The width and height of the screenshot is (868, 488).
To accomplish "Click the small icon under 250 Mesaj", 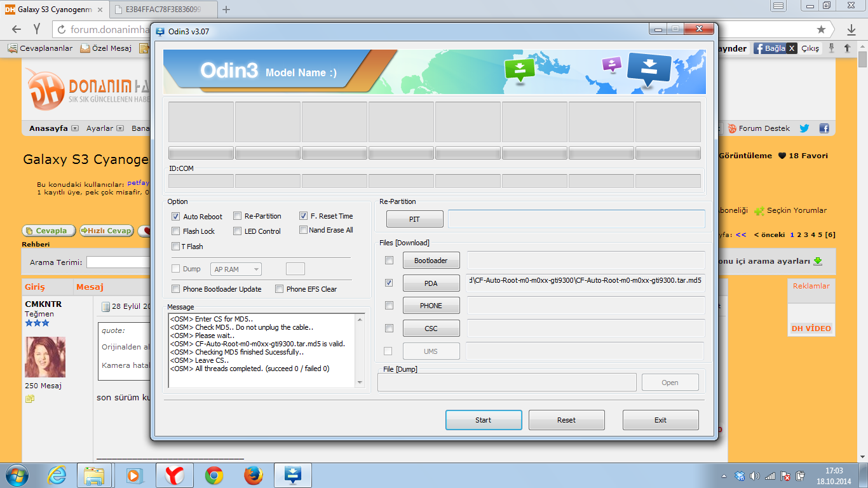I will coord(30,399).
